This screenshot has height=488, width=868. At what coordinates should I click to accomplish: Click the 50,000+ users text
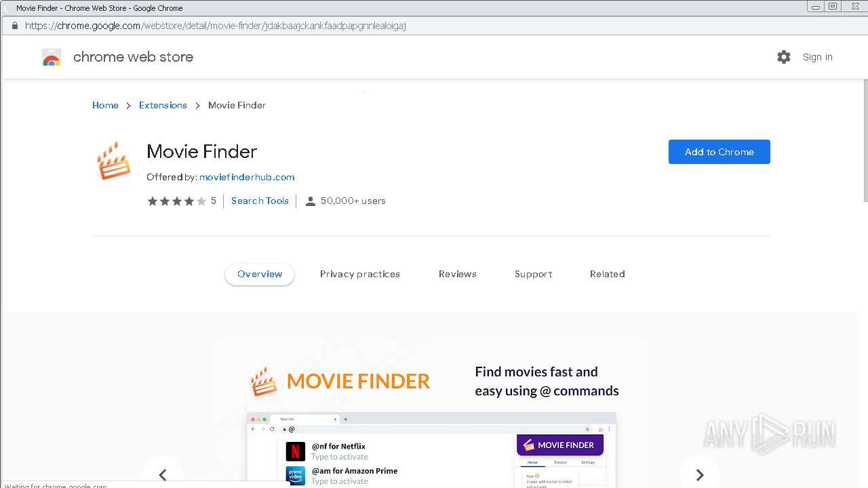(x=353, y=201)
